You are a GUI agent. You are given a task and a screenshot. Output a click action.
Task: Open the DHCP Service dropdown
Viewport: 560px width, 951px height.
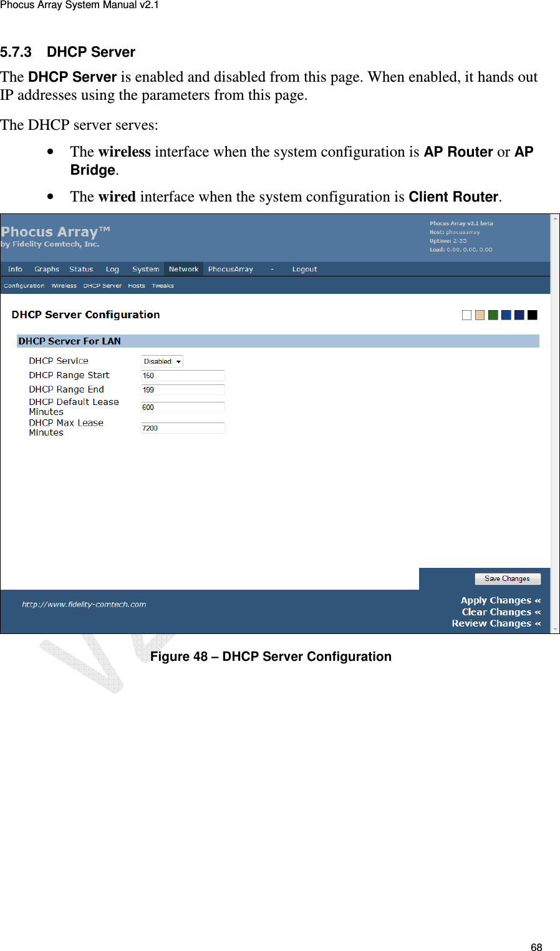[161, 361]
